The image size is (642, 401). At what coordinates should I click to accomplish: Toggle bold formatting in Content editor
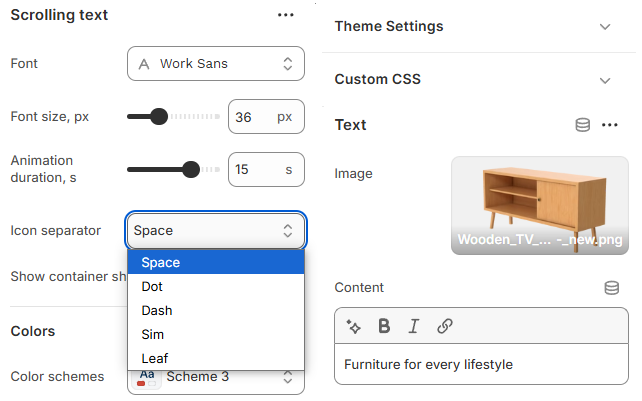click(x=384, y=326)
